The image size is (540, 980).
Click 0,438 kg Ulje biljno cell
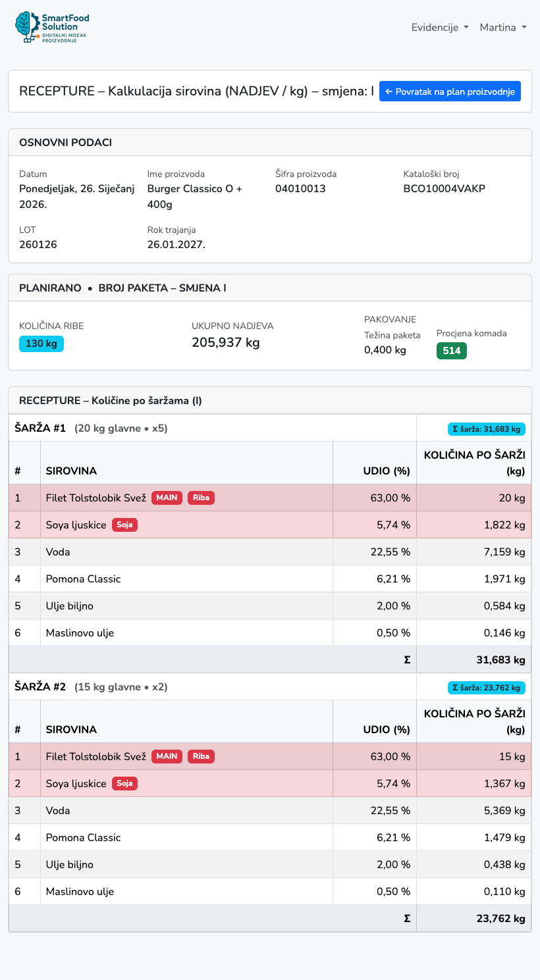click(x=474, y=864)
